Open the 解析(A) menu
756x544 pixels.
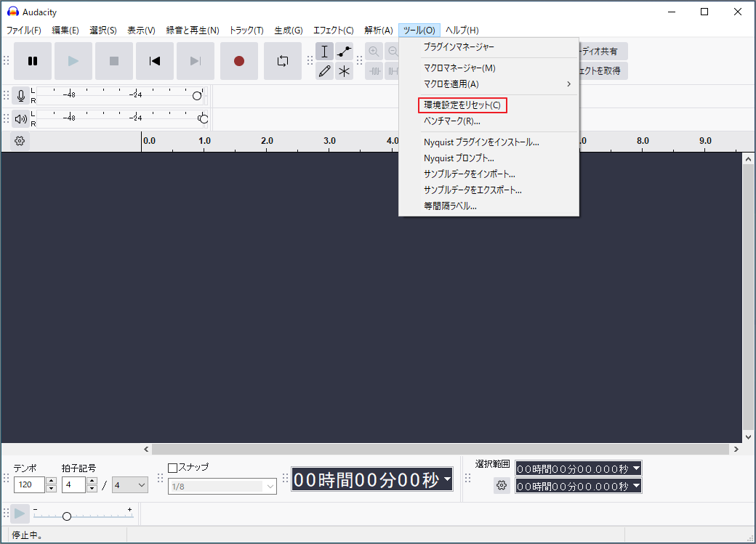point(379,31)
